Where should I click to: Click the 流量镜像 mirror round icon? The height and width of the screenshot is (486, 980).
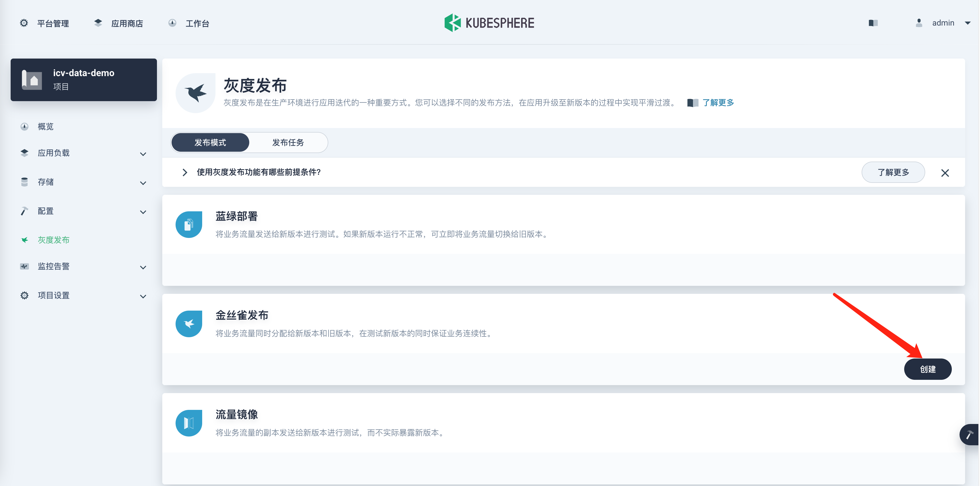[x=189, y=423]
